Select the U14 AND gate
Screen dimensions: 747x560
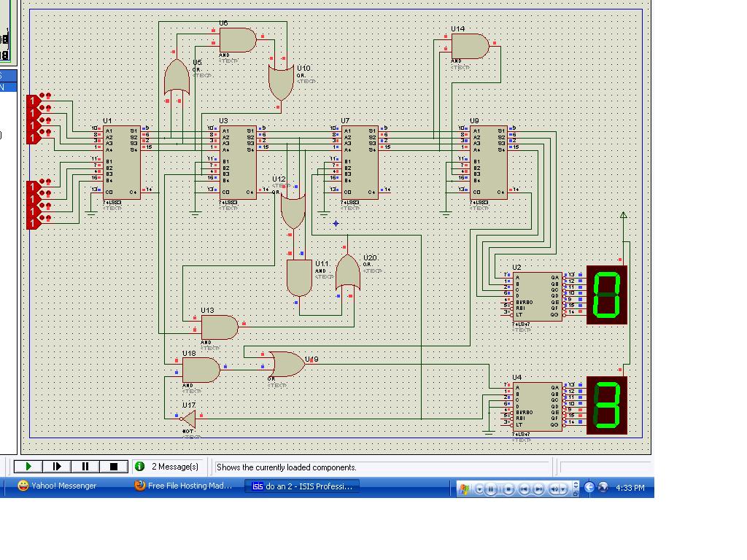pyautogui.click(x=470, y=46)
